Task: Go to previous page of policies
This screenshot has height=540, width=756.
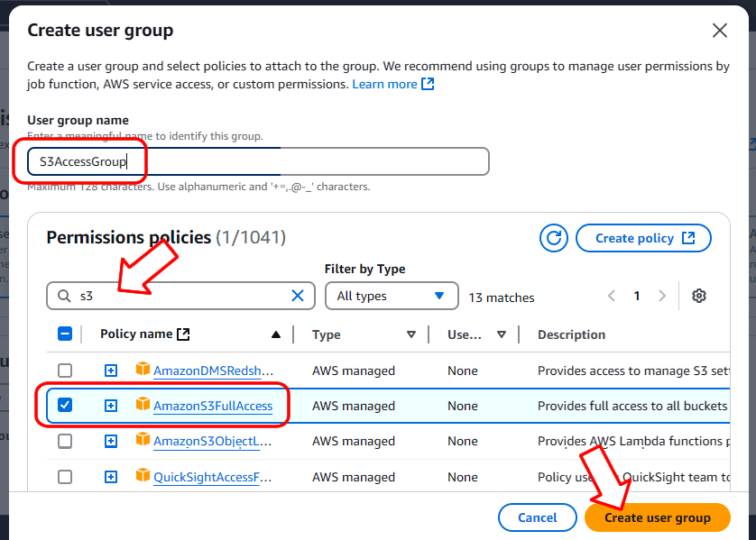Action: (x=612, y=296)
